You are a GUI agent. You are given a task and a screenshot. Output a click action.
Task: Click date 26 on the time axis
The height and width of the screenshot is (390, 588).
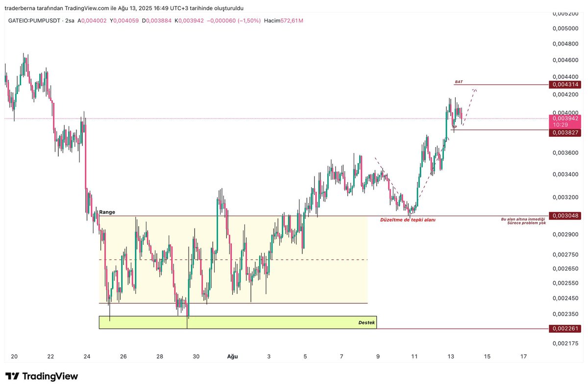(123, 357)
